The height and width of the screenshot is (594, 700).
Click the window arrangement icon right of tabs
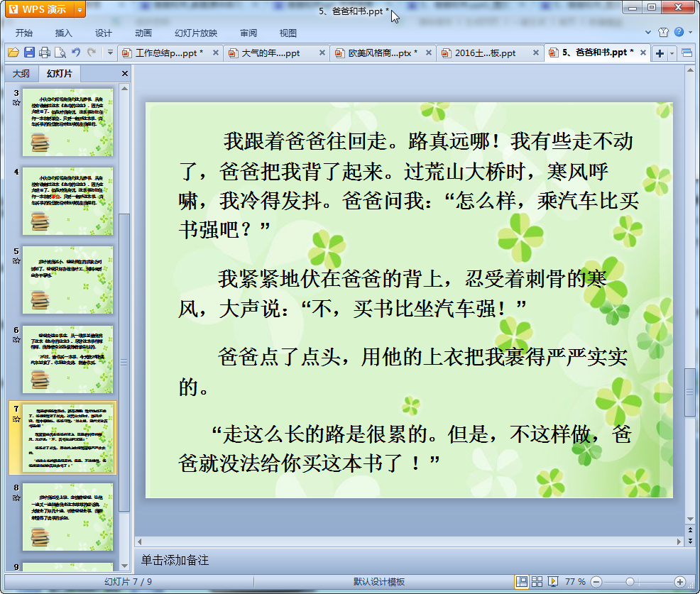(687, 53)
